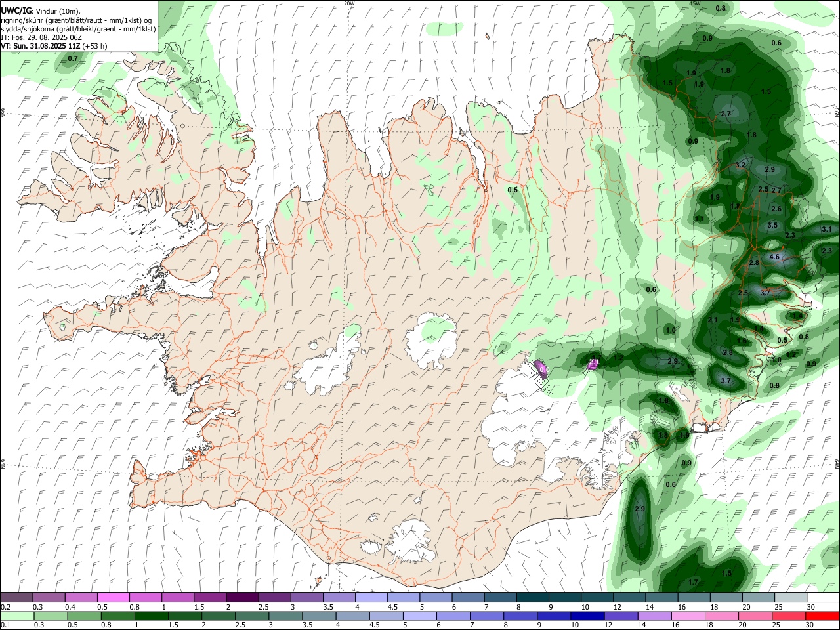Image resolution: width=840 pixels, height=630 pixels.
Task: Click the '0.1' label on the rain scale
Action: [x=5, y=625]
